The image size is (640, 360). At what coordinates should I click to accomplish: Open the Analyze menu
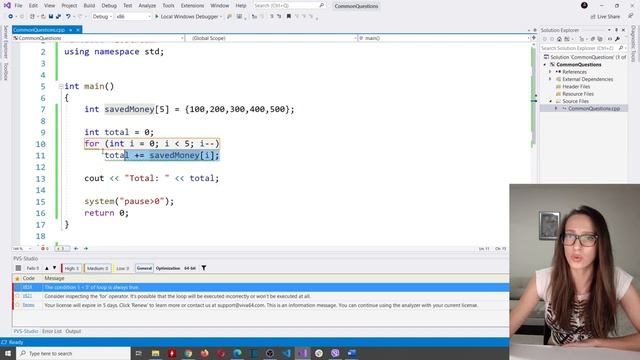click(147, 6)
